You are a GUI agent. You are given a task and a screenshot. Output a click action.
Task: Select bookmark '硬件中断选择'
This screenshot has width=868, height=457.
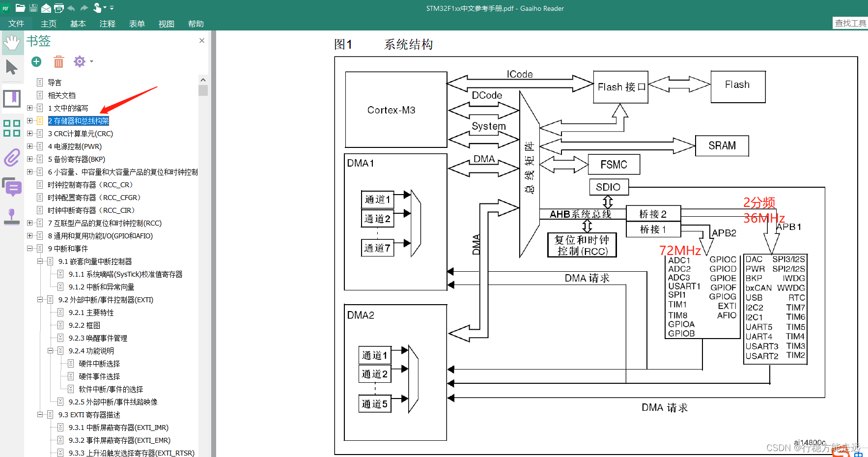pos(99,364)
